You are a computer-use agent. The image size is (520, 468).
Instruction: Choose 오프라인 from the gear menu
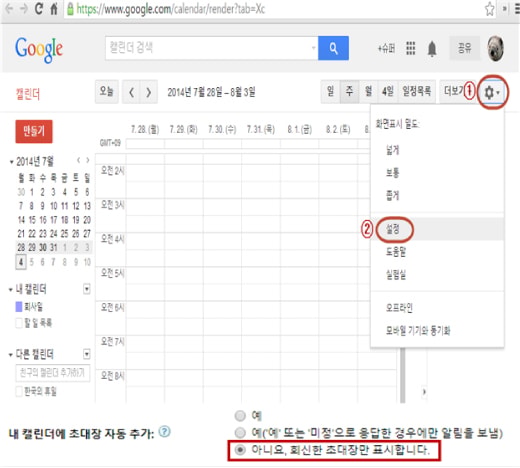[437, 308]
